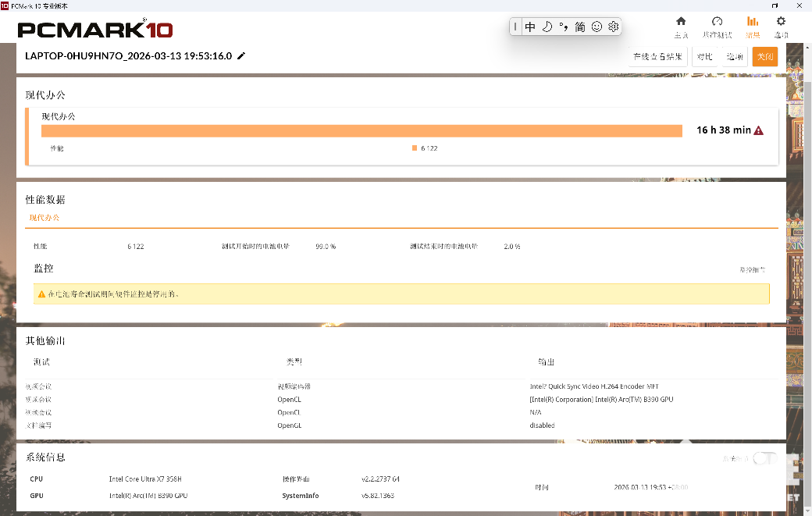Click the orange 关闭 button

click(764, 57)
